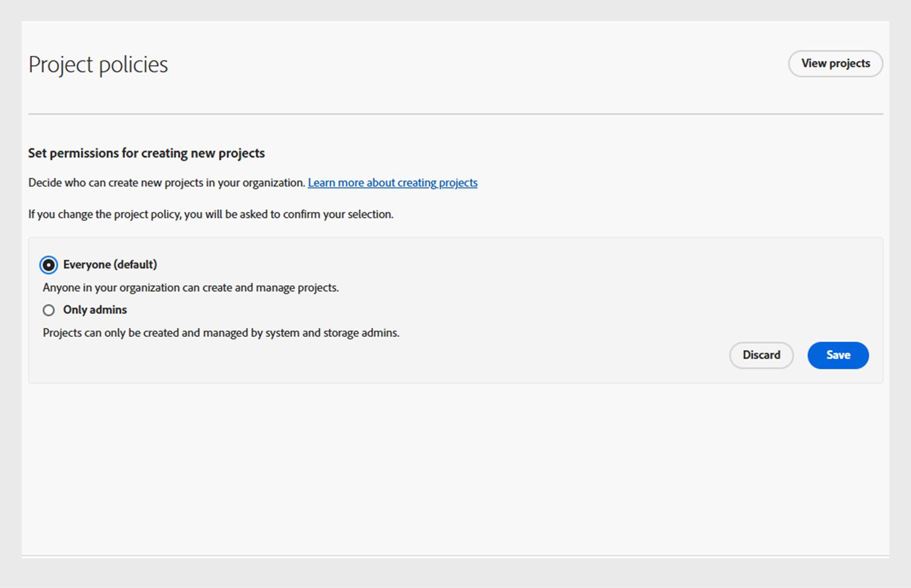Image resolution: width=911 pixels, height=588 pixels.
Task: Click the Project policies page heading
Action: (x=99, y=64)
